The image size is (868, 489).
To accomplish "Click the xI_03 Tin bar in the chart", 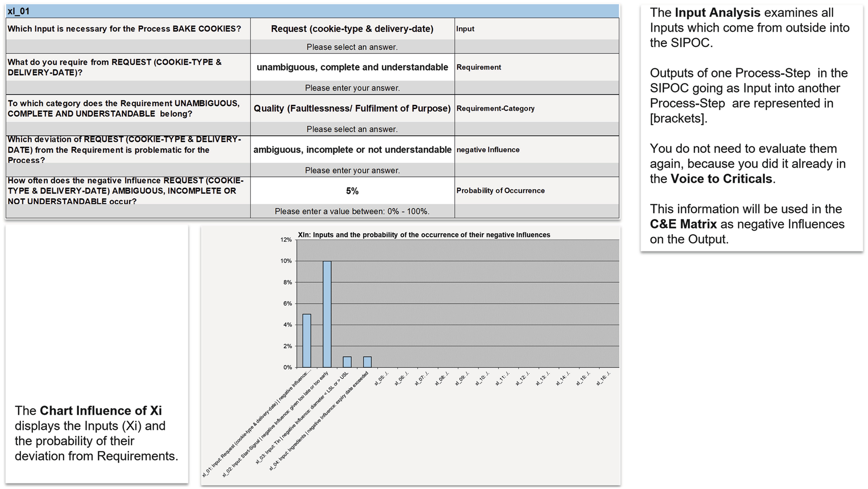I will (347, 362).
